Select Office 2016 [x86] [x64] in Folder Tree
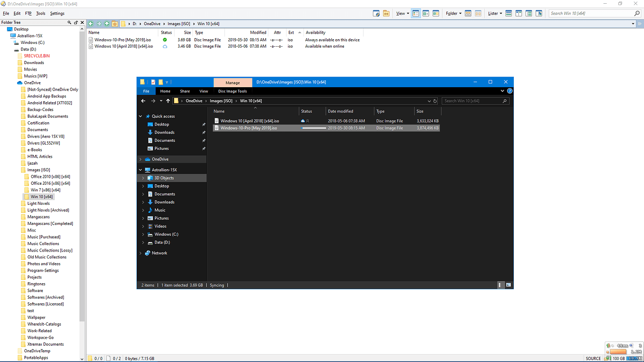 click(x=50, y=183)
